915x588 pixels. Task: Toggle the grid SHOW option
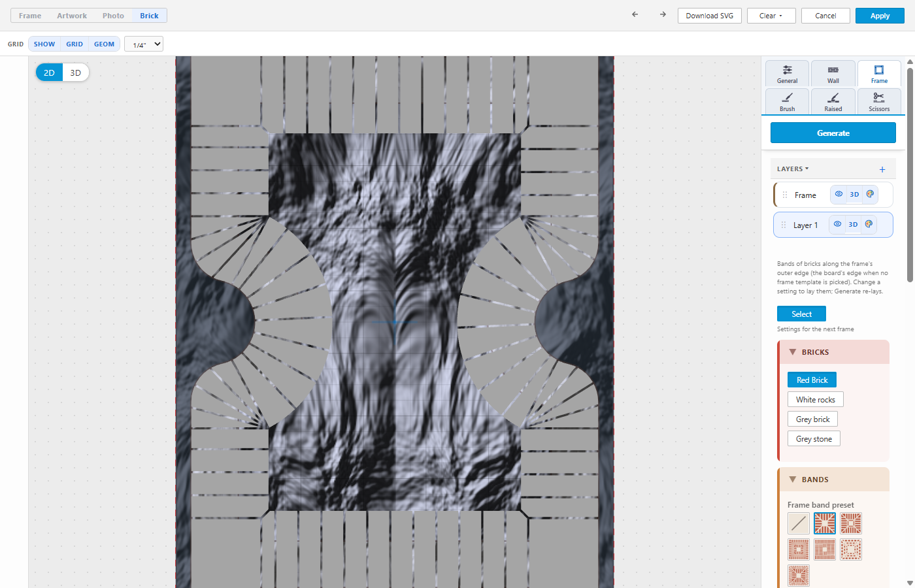[x=44, y=44]
